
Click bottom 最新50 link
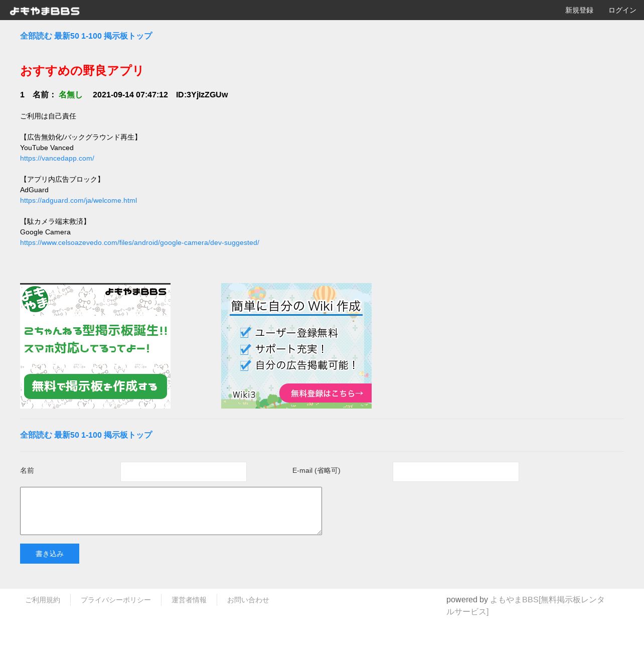pos(67,435)
